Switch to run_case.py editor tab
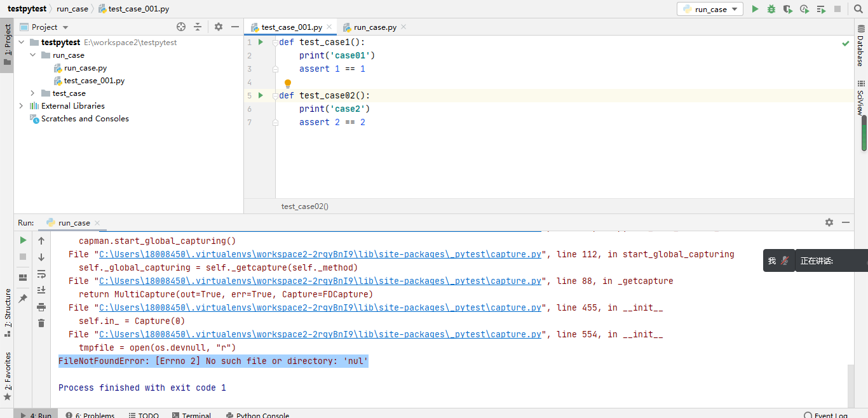 click(375, 27)
